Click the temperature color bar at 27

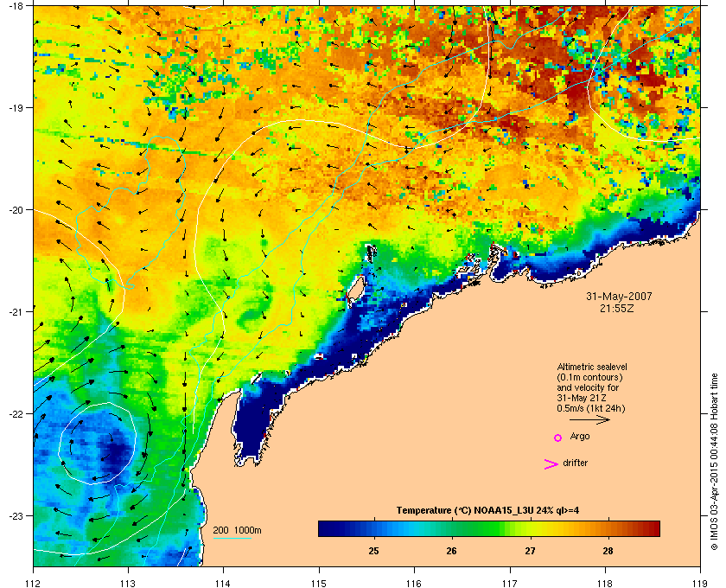(530, 528)
